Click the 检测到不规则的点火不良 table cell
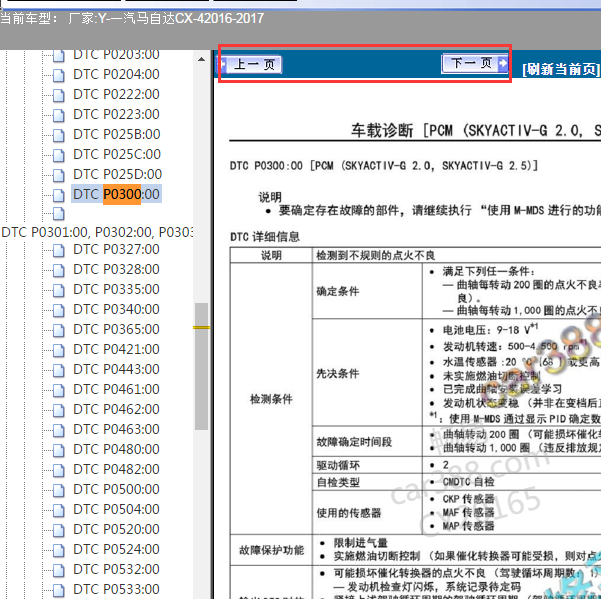 (456, 255)
